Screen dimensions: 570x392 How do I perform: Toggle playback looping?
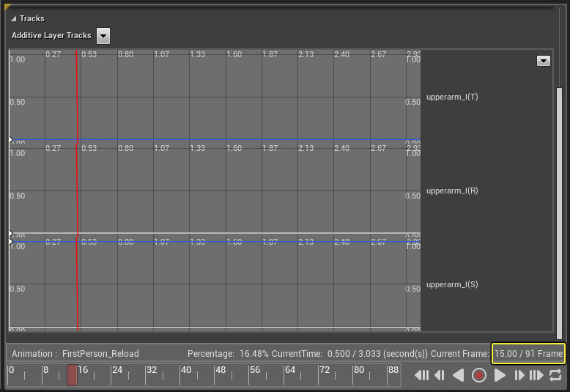pyautogui.click(x=555, y=375)
